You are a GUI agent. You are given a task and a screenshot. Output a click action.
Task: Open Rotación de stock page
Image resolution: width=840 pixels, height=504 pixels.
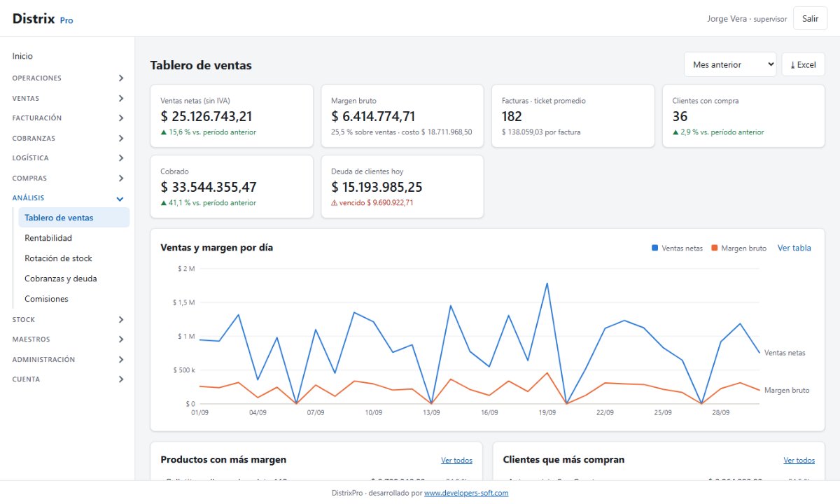[x=58, y=258]
